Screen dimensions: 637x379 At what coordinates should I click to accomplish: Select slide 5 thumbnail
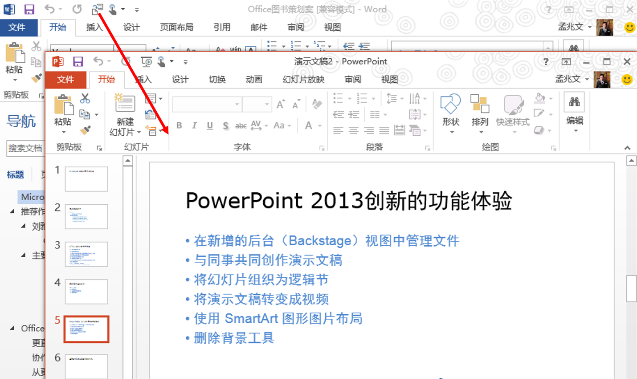tap(86, 329)
